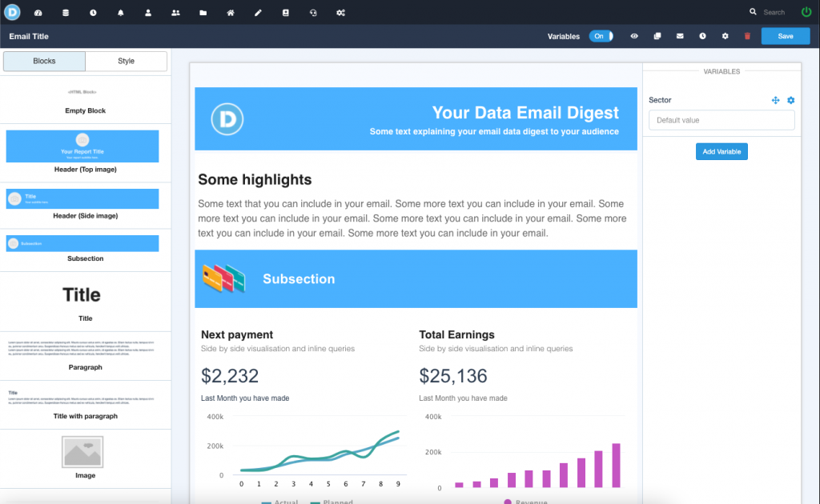Click the database icon in top navigation
The image size is (820, 504).
[66, 13]
